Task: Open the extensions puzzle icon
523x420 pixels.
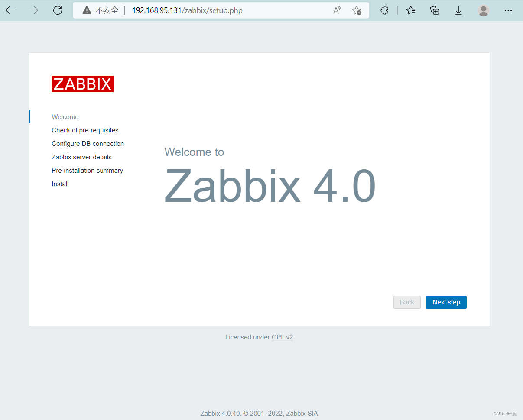Action: [384, 10]
